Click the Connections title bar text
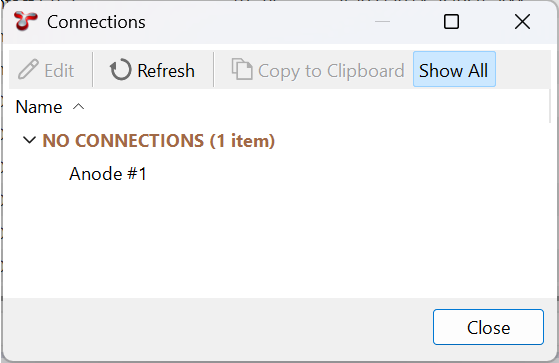The image size is (559, 363). point(96,22)
